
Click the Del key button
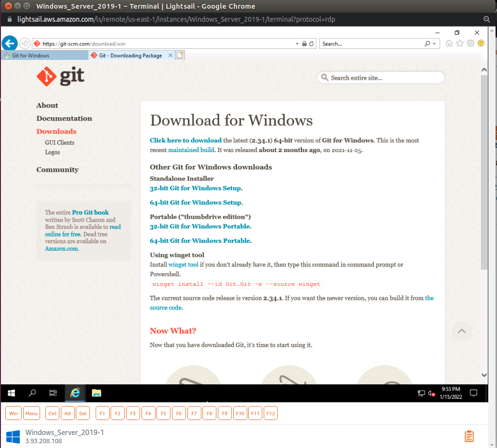pos(83,413)
